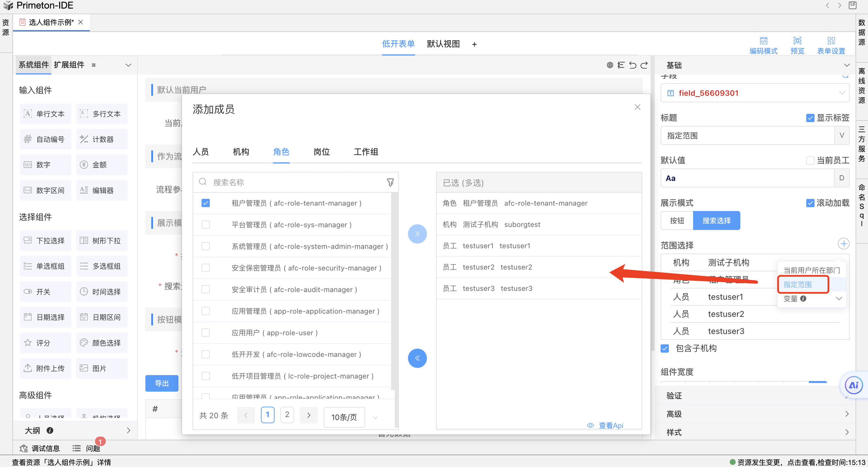Viewport: 868px width, 467px height.
Task: Check the 平台管理员 role checkbox
Action: [x=206, y=225]
